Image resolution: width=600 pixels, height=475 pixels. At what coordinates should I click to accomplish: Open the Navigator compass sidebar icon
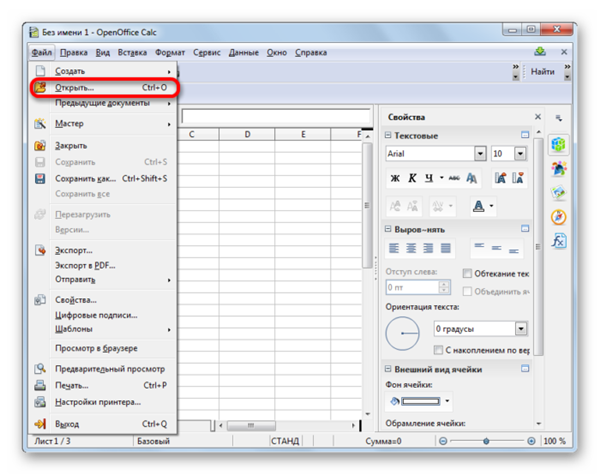[x=559, y=217]
